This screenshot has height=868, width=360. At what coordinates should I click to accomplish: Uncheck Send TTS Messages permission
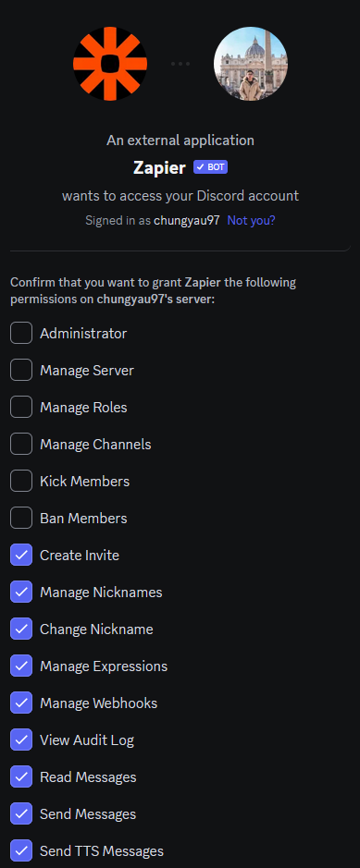tap(21, 850)
